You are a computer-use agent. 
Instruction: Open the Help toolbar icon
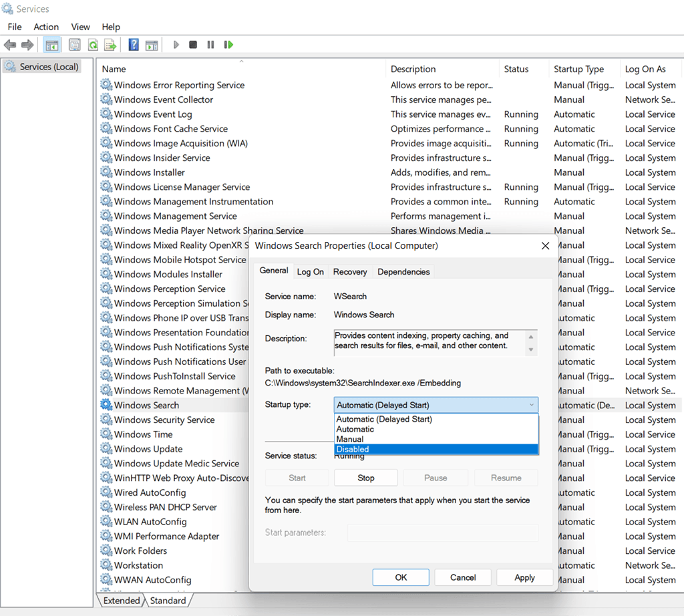point(134,45)
